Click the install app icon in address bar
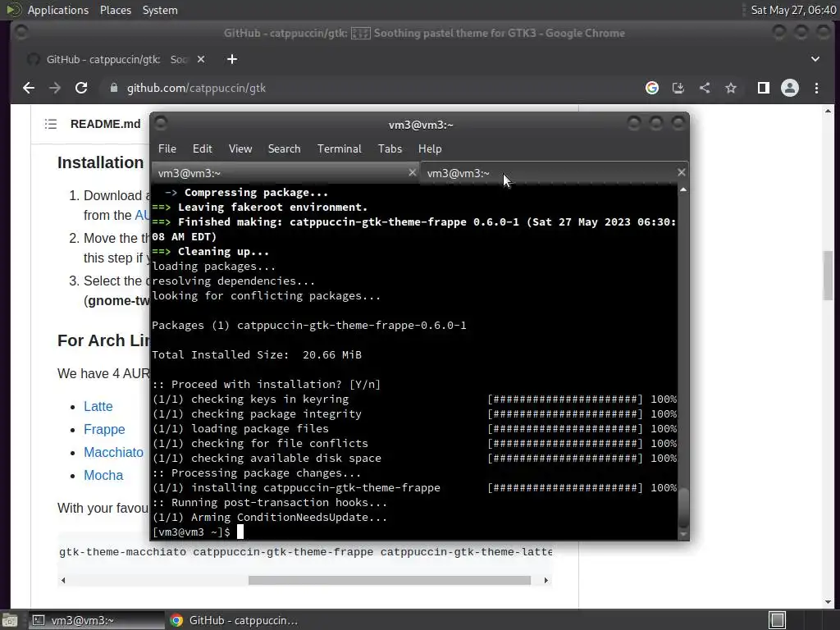The width and height of the screenshot is (840, 630). pyautogui.click(x=678, y=88)
